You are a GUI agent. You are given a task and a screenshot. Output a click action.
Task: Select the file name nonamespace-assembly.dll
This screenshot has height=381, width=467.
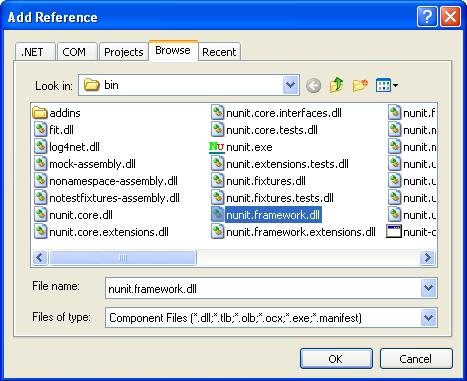pos(113,181)
